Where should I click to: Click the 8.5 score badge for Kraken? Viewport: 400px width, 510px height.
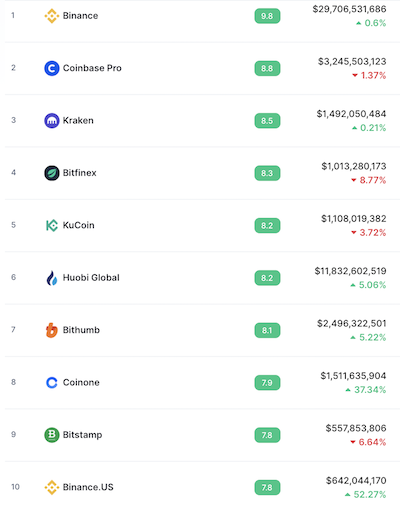(x=267, y=121)
